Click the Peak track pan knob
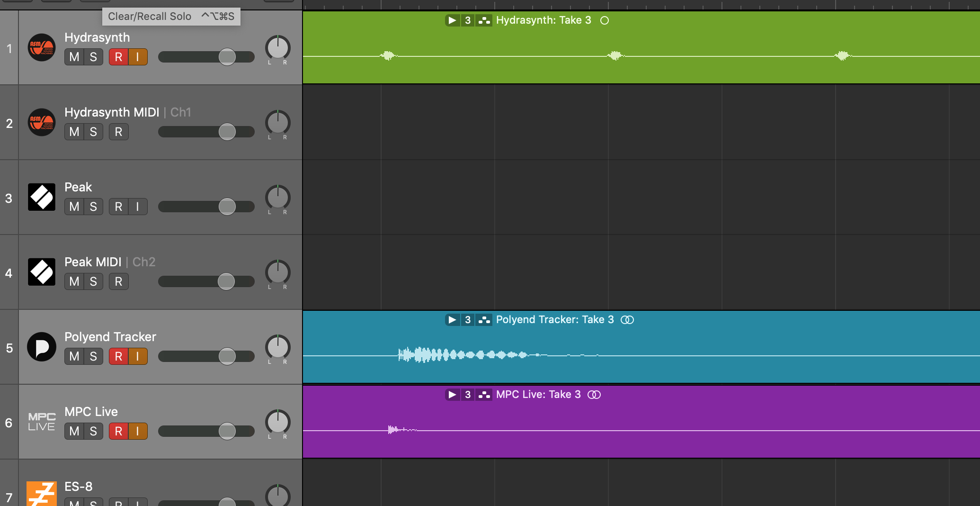The image size is (980, 506). 278,198
